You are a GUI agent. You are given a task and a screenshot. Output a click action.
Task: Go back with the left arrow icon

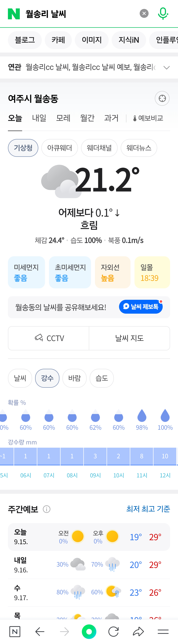(x=40, y=631)
